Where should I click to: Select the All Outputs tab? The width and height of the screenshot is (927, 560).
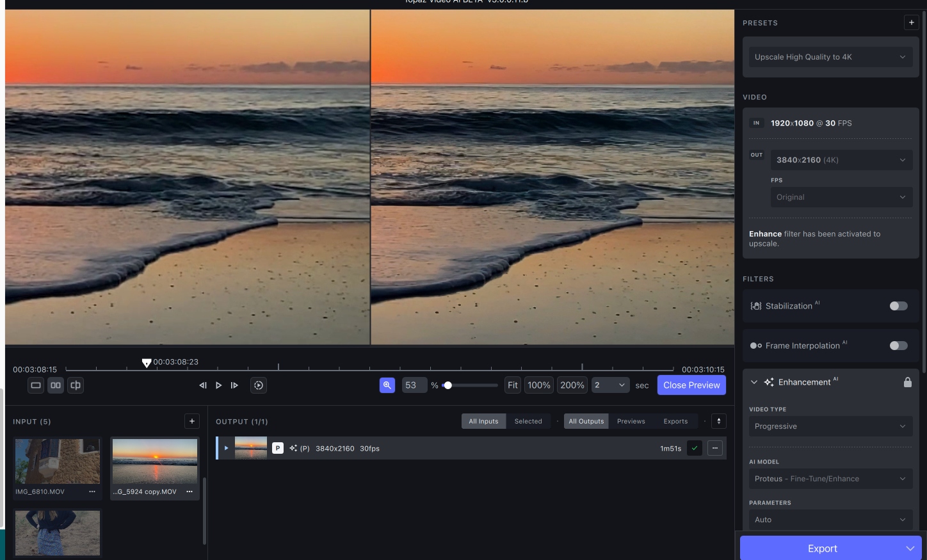(x=586, y=421)
